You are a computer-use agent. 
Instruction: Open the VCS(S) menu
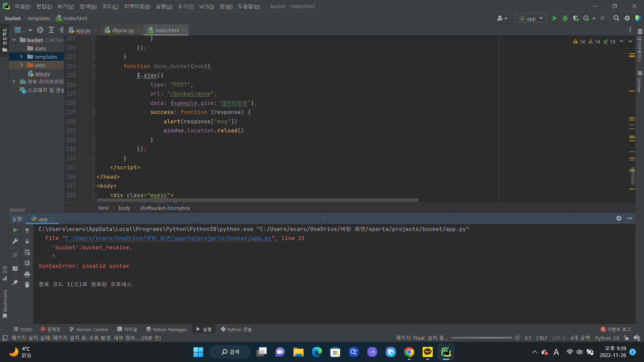[x=207, y=6]
